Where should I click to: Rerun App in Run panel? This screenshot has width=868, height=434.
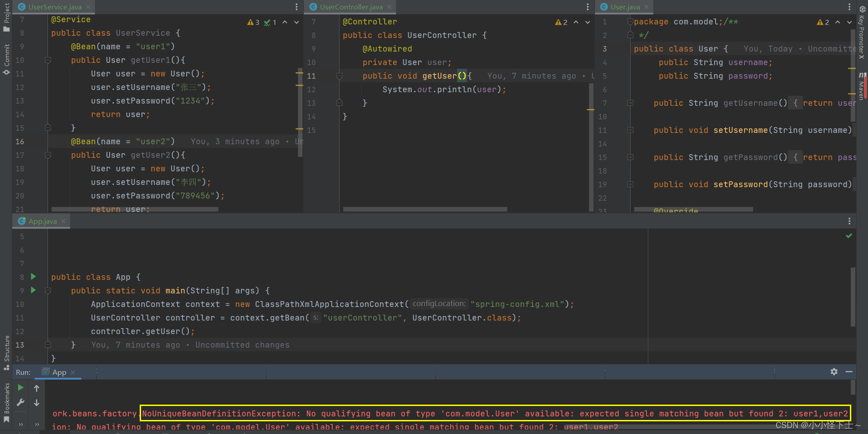point(20,387)
